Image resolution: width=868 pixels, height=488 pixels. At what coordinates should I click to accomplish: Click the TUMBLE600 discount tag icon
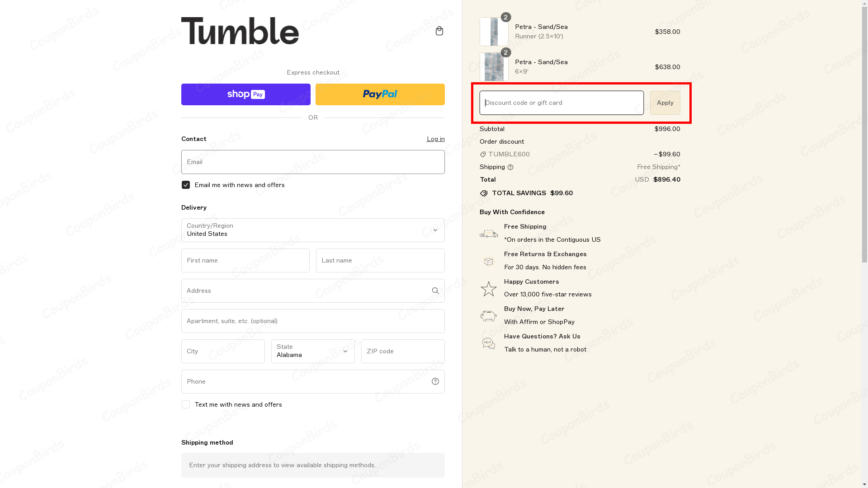pos(483,155)
